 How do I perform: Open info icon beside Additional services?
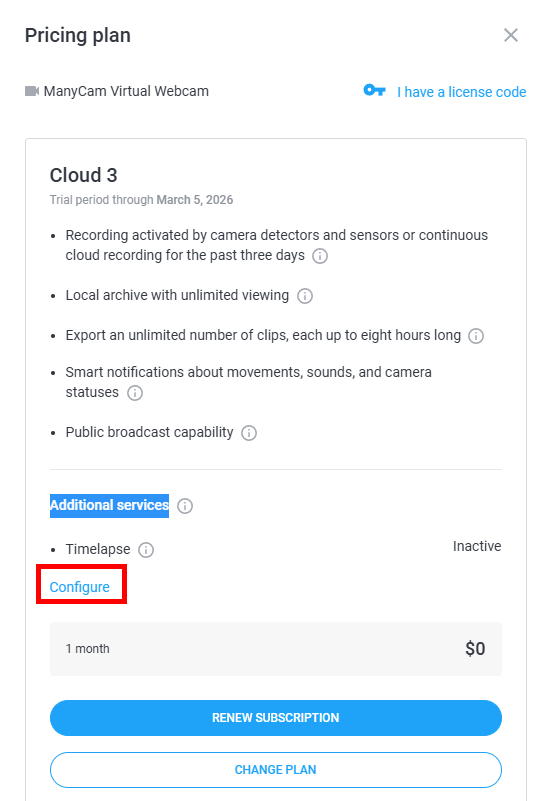click(185, 506)
